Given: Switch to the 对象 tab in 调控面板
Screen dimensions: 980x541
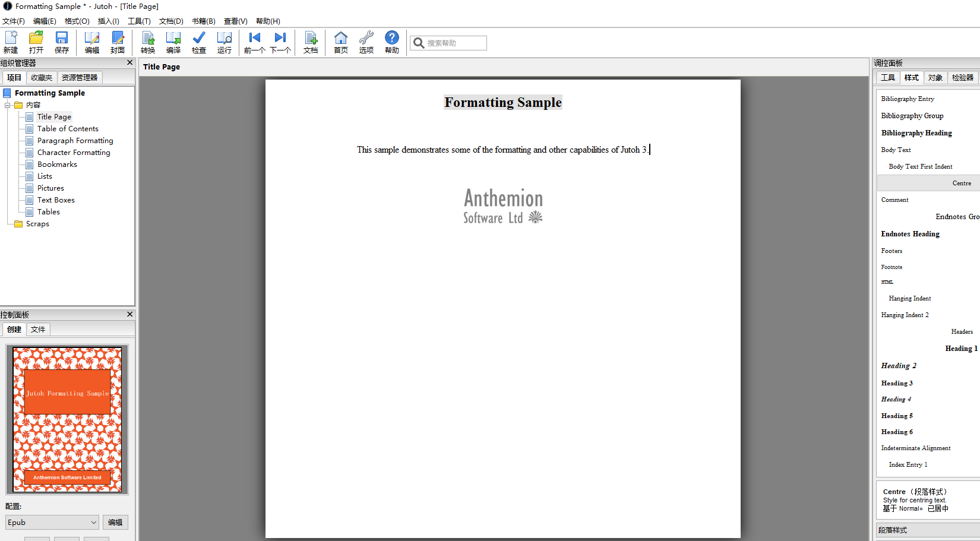Looking at the screenshot, I should (935, 77).
